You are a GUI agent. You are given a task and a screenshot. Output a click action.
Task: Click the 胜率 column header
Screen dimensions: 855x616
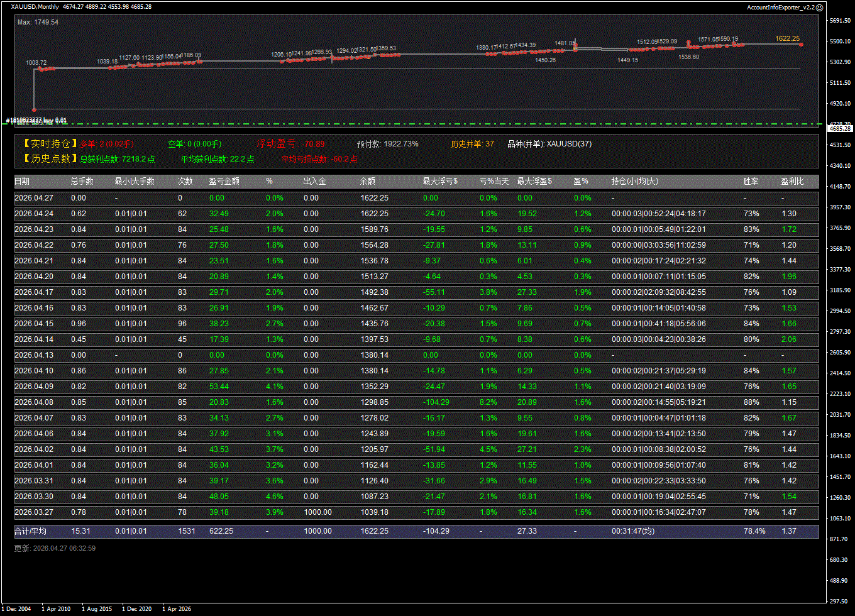click(x=751, y=182)
